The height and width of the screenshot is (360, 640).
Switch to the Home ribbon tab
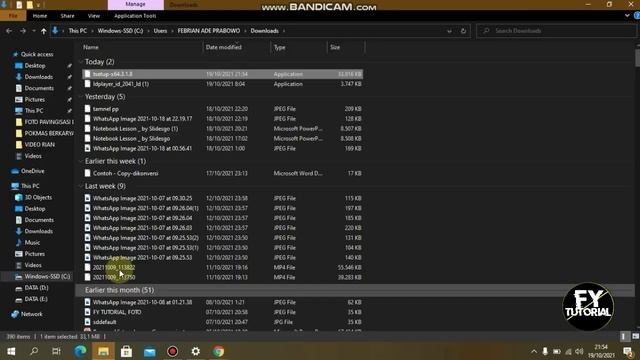(40, 16)
